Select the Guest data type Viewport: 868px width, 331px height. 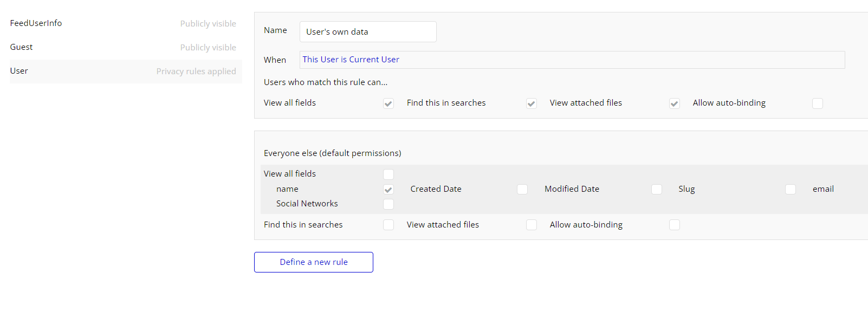coord(22,47)
